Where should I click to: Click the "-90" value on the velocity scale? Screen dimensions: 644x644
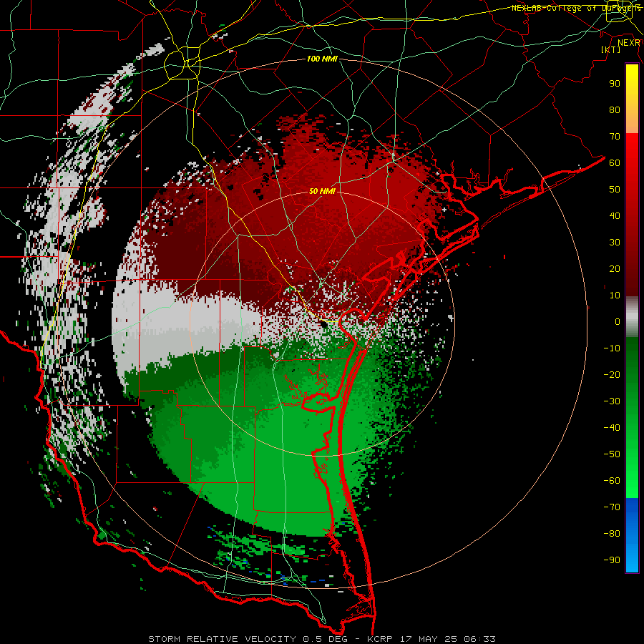[612, 560]
